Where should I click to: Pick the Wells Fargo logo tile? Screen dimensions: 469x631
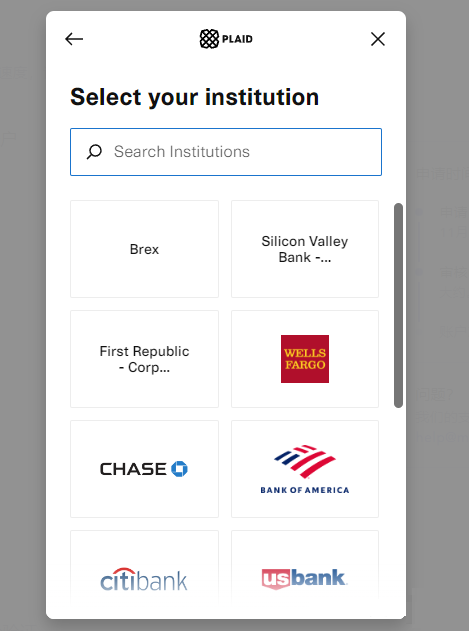coord(305,359)
